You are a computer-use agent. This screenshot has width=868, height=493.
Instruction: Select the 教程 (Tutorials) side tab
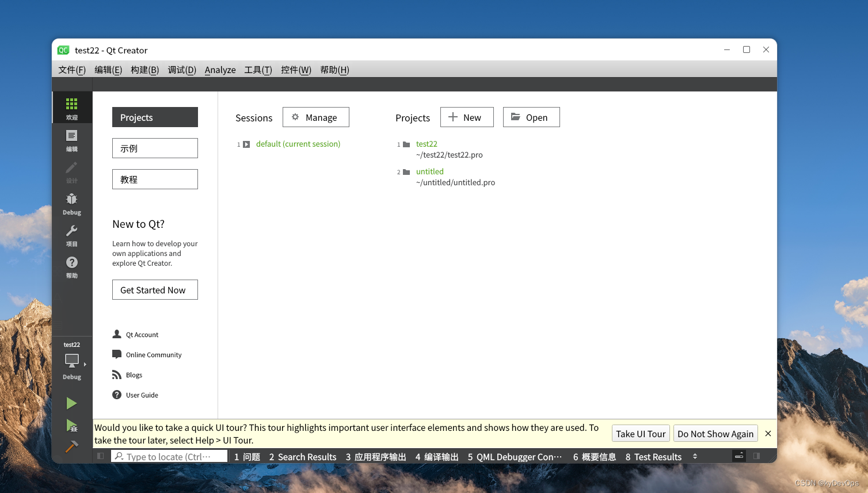coord(155,179)
